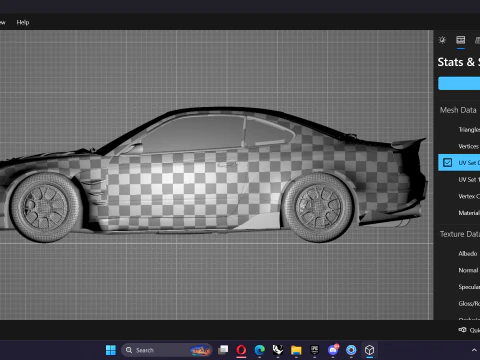Click the car model in the viewport

tap(213, 174)
